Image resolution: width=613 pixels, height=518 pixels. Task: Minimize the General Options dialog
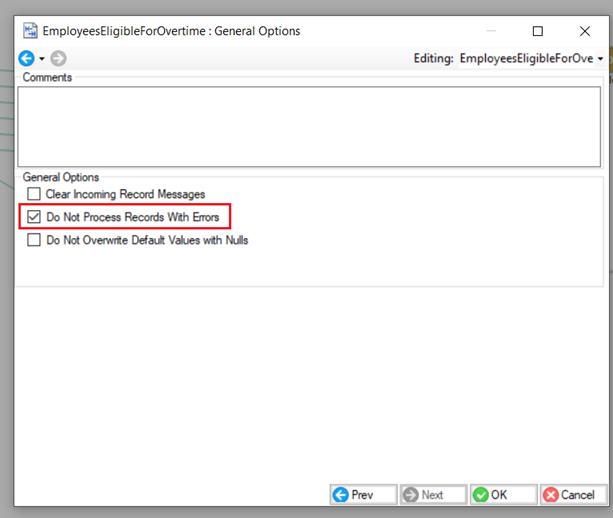click(491, 31)
